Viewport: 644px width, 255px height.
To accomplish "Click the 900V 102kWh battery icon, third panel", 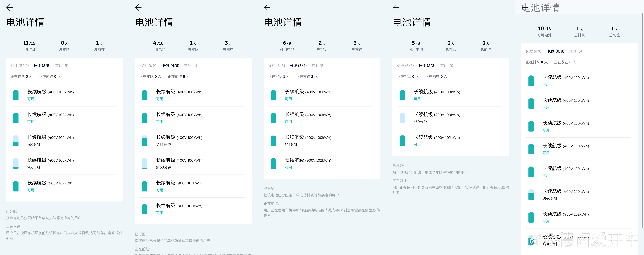I will [x=273, y=163].
